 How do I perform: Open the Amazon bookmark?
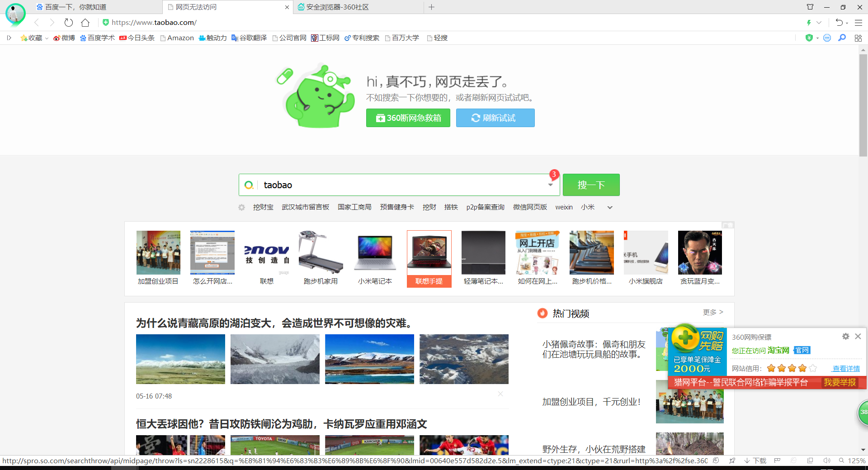tap(177, 38)
